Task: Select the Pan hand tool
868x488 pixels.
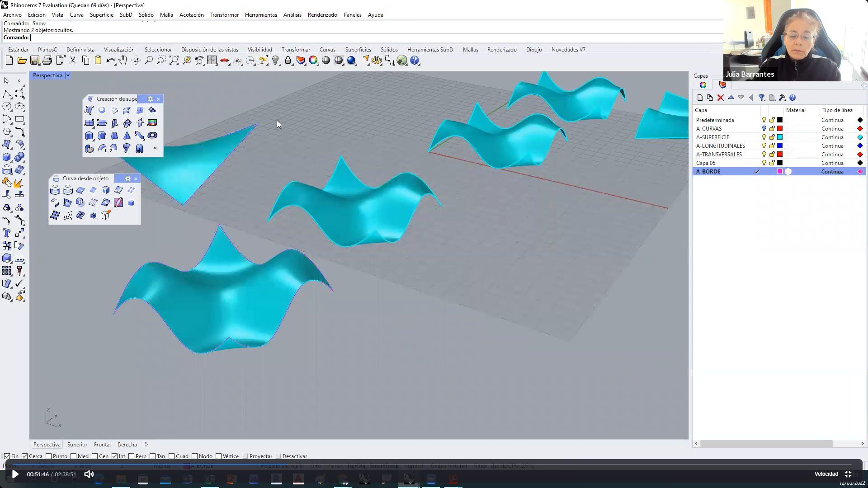Action: (x=123, y=61)
